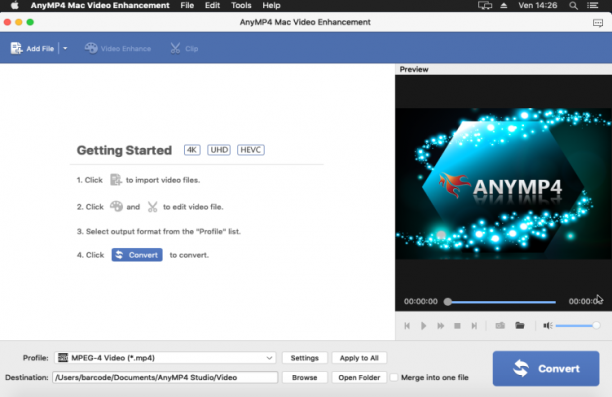Screen dimensions: 612x397
Task: Click the screen mirroring display icon
Action: [485, 5]
